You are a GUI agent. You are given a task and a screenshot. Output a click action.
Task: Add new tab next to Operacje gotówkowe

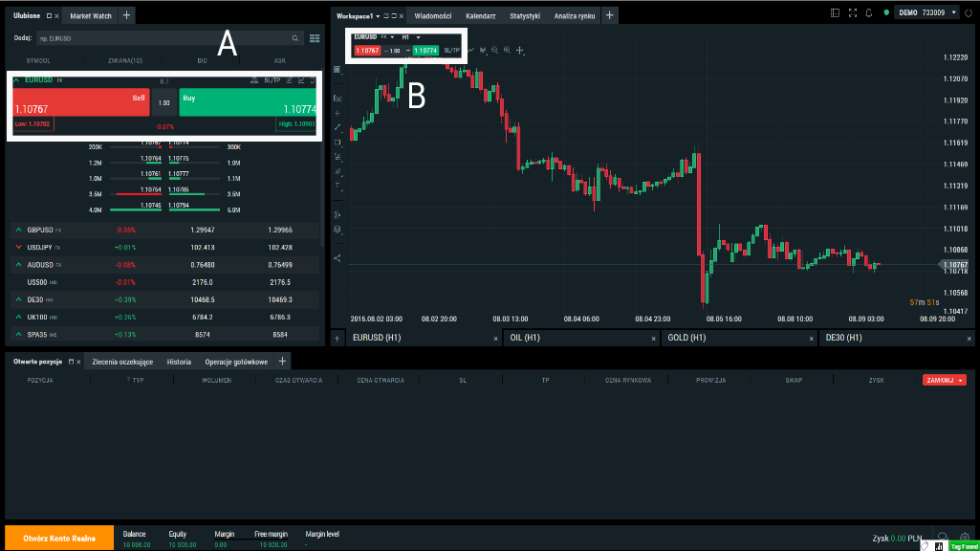click(x=282, y=361)
